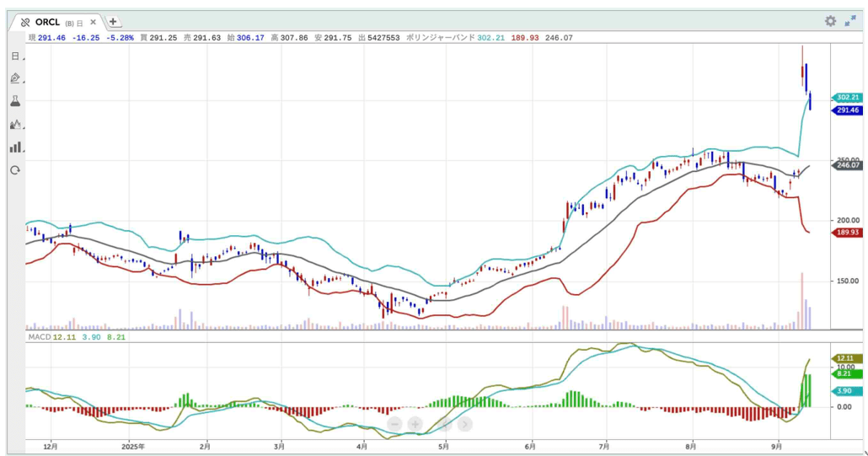This screenshot has height=456, width=868.
Task: Click the MACD indicator label
Action: (x=39, y=337)
